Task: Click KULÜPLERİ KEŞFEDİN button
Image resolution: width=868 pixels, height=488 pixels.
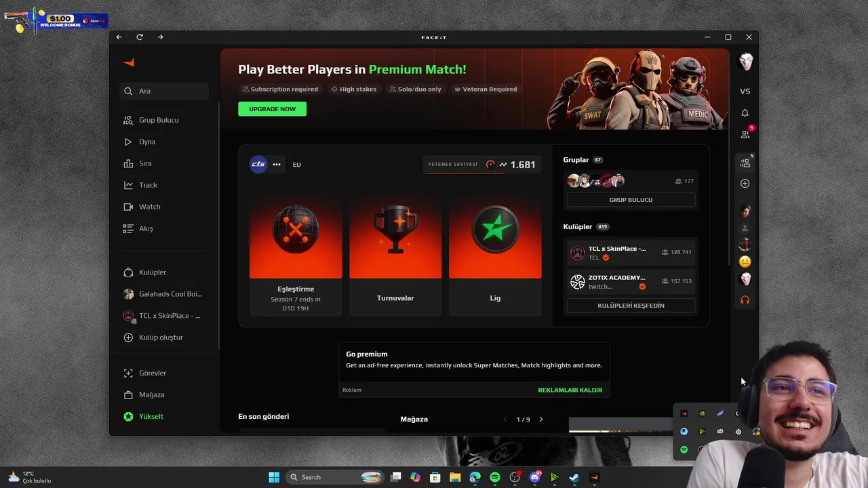Action: coord(631,306)
